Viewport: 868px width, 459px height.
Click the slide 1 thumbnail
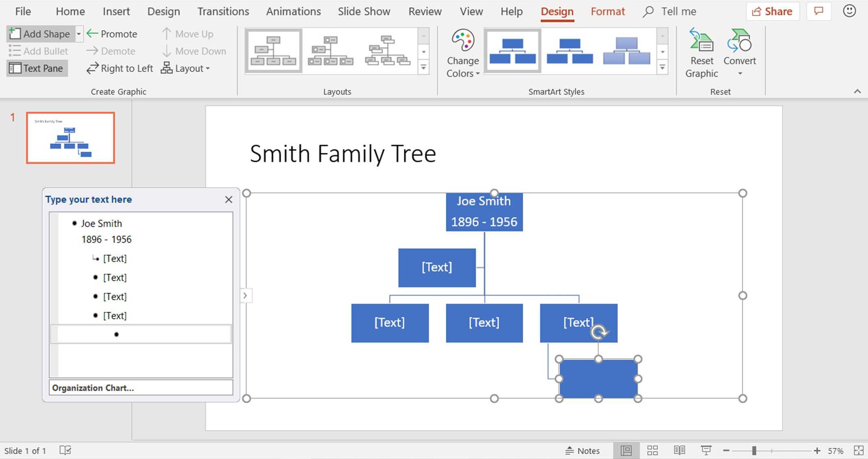click(x=70, y=138)
